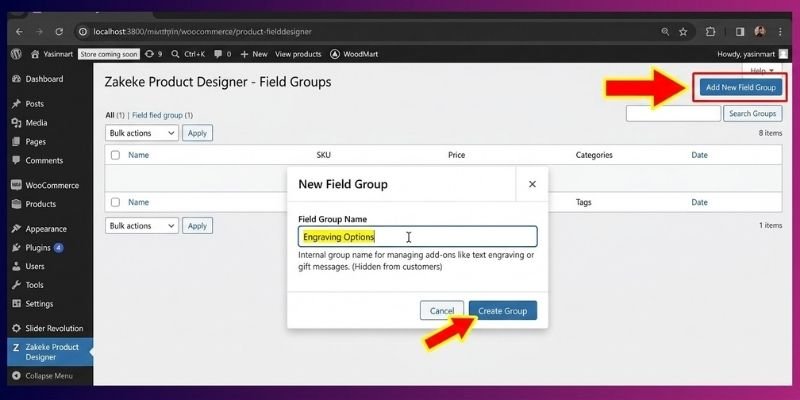Open the Ctrl+K search command
This screenshot has width=800, height=400.
pos(188,54)
